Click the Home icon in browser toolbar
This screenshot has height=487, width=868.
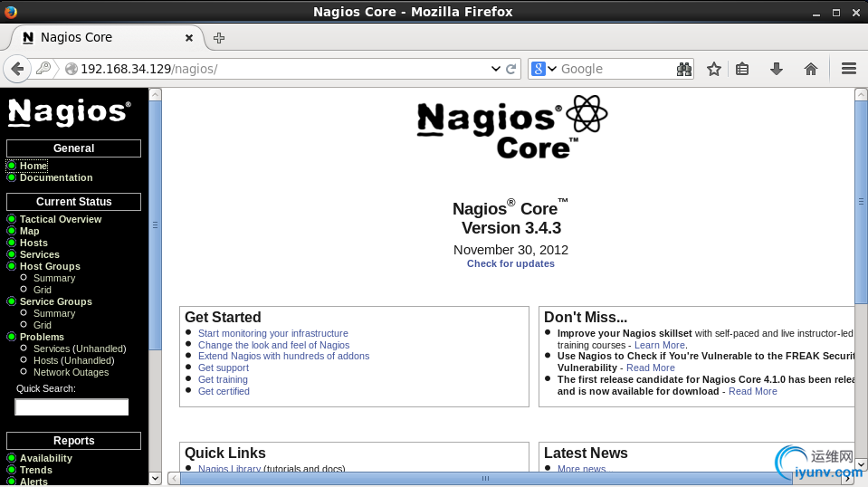tap(811, 69)
